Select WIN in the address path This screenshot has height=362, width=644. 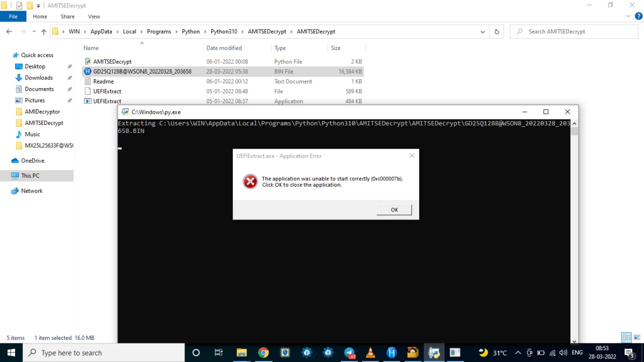click(74, 31)
